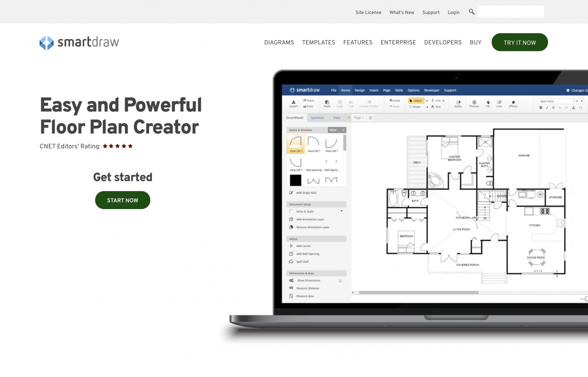This screenshot has height=377, width=588.
Task: Click the site search input field
Action: [511, 12]
